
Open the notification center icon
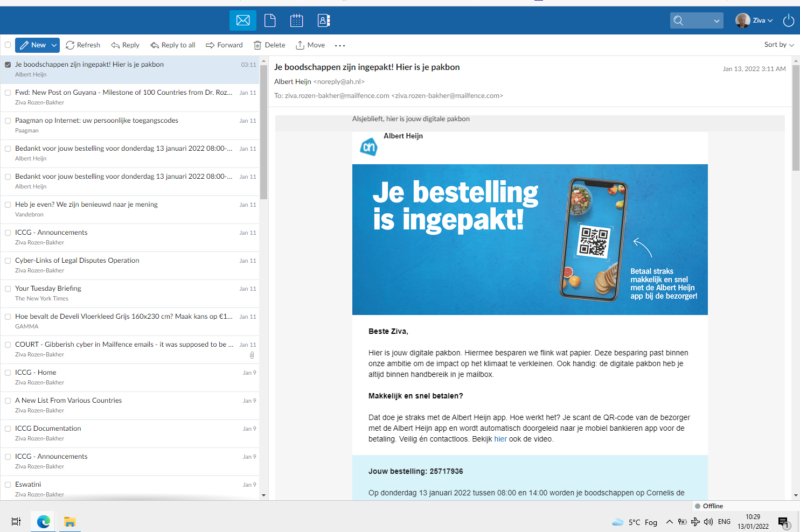coord(784,522)
